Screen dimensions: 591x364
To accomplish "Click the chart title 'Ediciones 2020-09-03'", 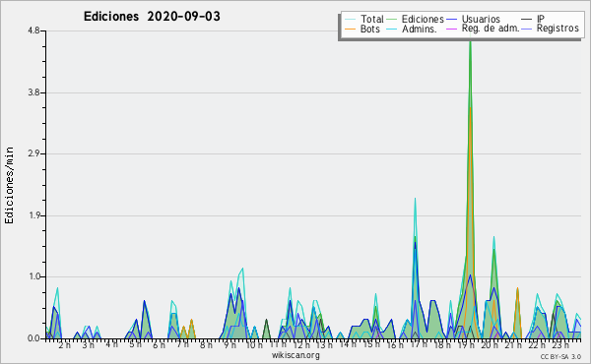I will pos(152,17).
